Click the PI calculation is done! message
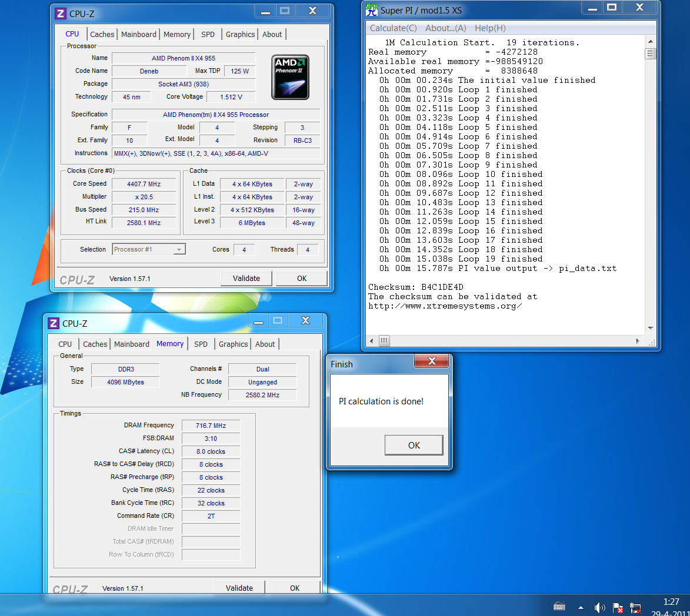 point(381,401)
